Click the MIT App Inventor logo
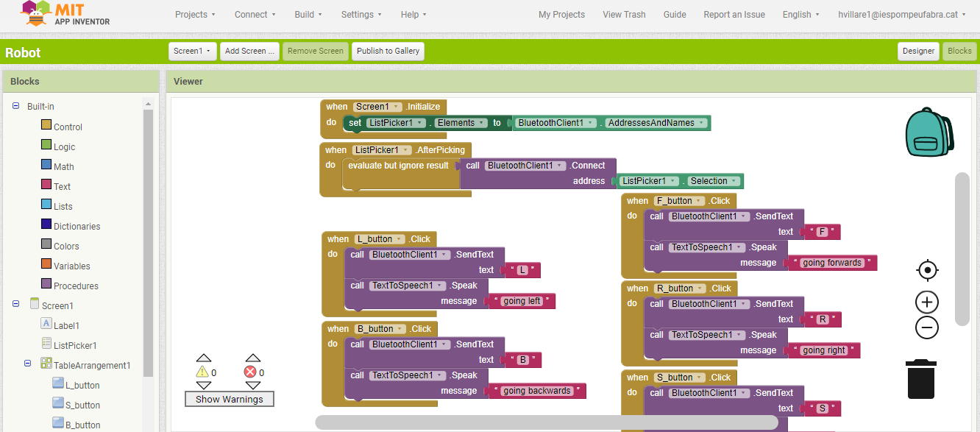The width and height of the screenshot is (980, 432). click(x=66, y=14)
